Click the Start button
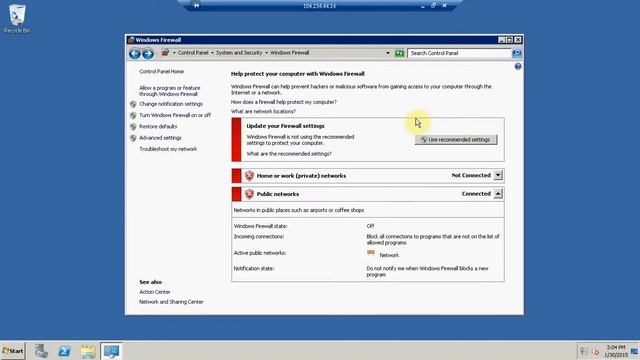Viewport: 640px width, 360px height. coord(13,351)
